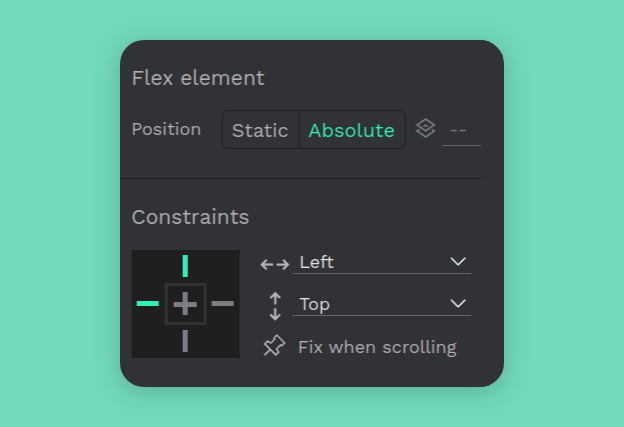This screenshot has width=624, height=427.
Task: Select Static position option
Action: point(260,130)
